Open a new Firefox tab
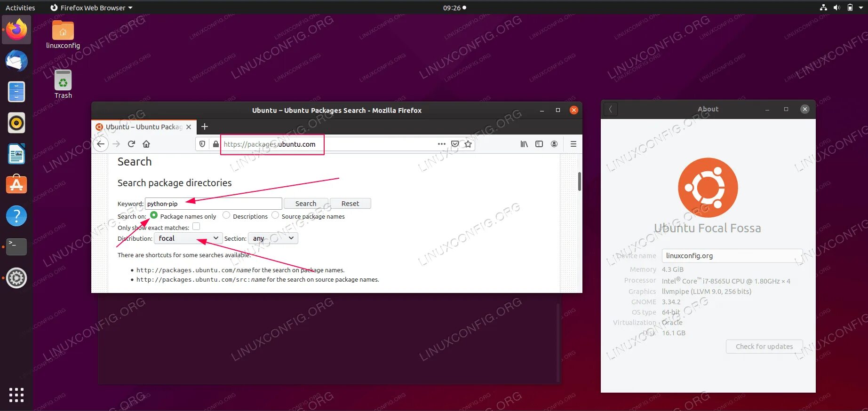 [x=205, y=126]
